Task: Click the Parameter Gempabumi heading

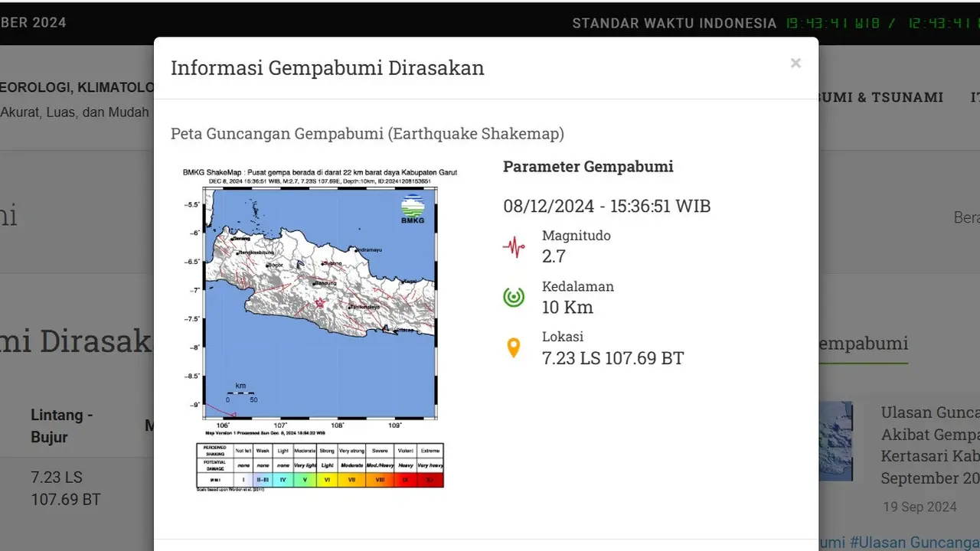Action: (588, 166)
